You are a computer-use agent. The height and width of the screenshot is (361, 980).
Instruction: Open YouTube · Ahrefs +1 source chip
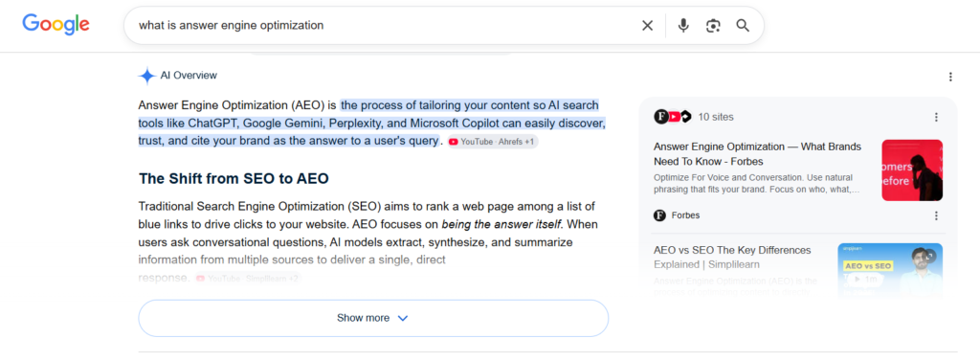click(493, 142)
